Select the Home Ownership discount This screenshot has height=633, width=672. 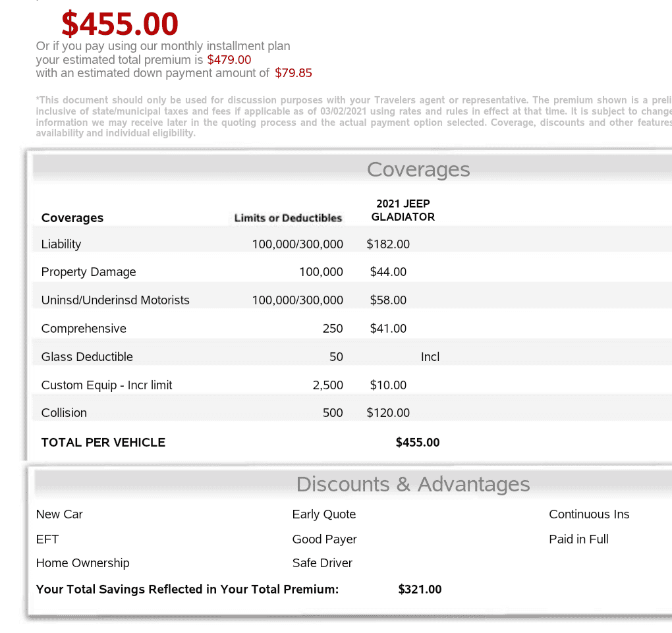pyautogui.click(x=83, y=563)
